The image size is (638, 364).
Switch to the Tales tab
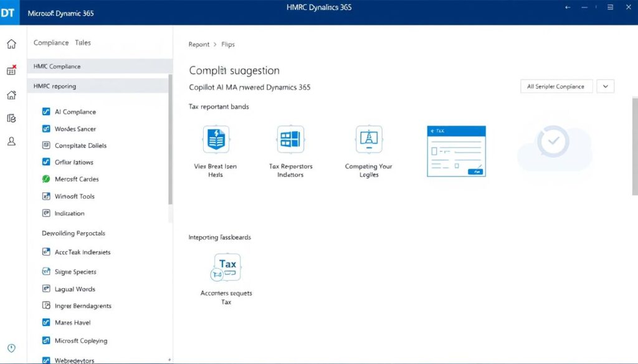coord(83,43)
